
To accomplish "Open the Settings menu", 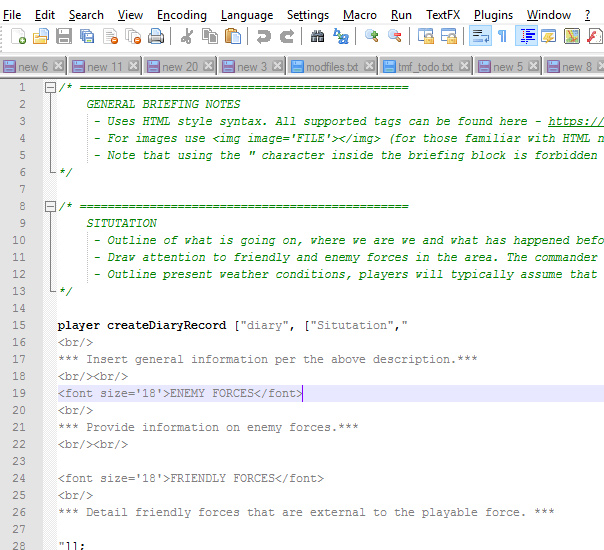I will (x=308, y=15).
